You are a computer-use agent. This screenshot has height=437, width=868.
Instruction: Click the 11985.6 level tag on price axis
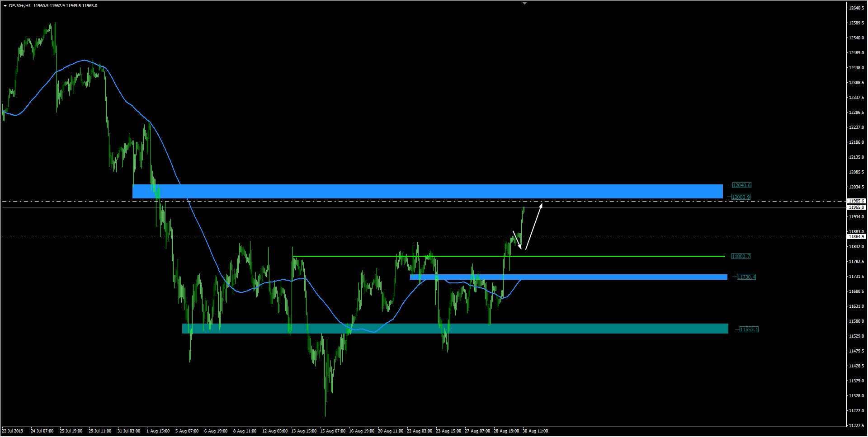(856, 201)
